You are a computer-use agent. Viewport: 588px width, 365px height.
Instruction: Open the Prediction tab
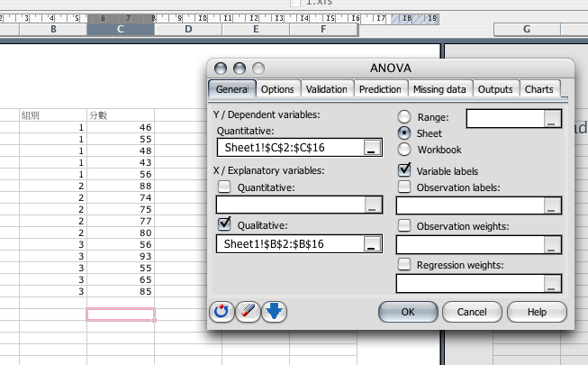(380, 89)
